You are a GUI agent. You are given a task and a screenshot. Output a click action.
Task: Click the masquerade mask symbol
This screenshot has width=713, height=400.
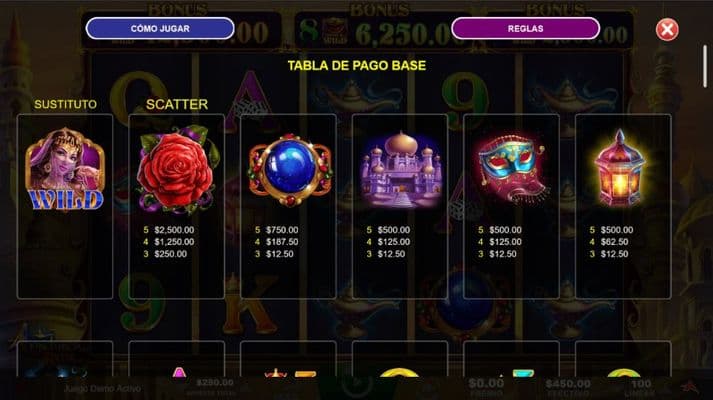pyautogui.click(x=511, y=169)
